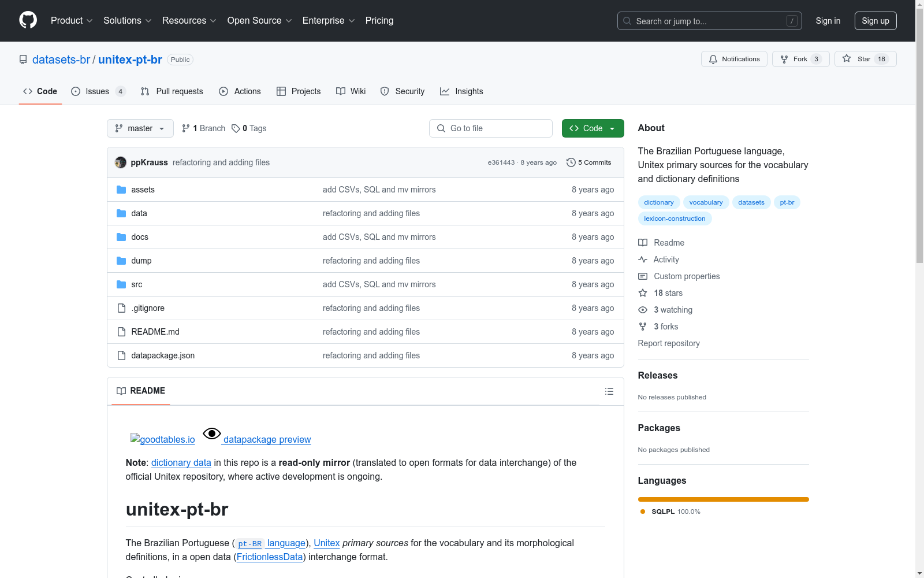Click the pt-br topic tag
This screenshot has width=924, height=578.
[787, 202]
